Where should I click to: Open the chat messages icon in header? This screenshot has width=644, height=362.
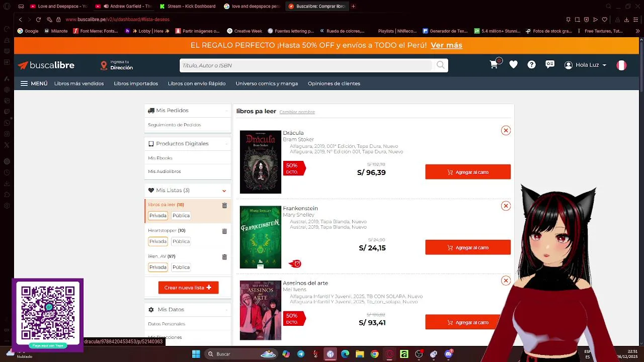550,65
